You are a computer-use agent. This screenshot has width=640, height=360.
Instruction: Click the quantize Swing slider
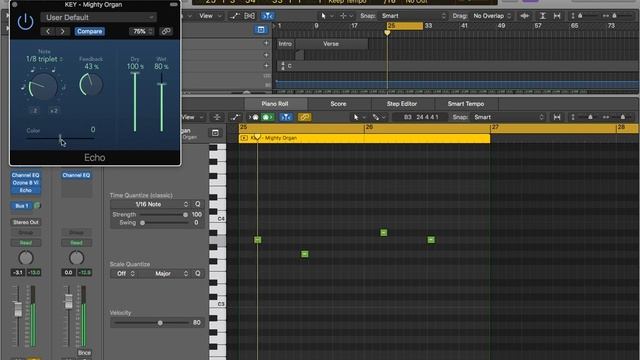(x=163, y=223)
